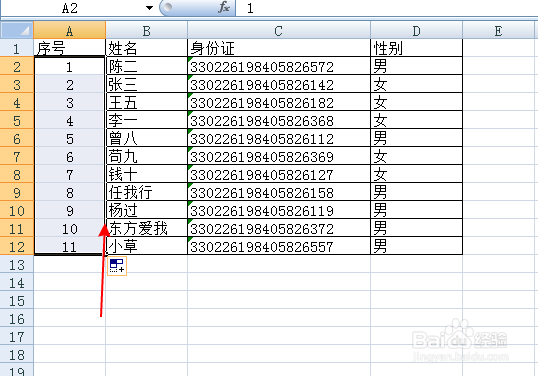The width and height of the screenshot is (538, 376).
Task: Select ID cell 330226198405826368
Action: click(x=279, y=120)
